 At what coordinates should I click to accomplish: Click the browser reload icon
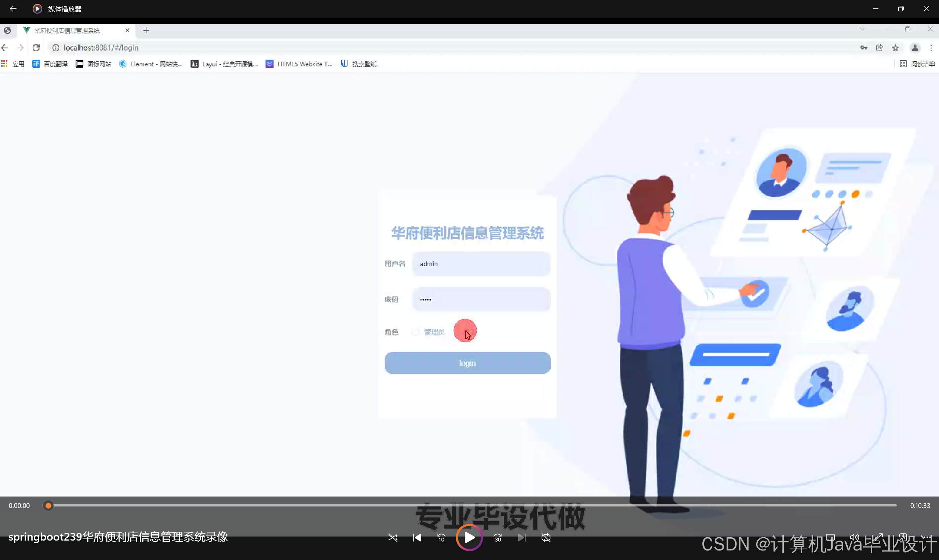(36, 48)
